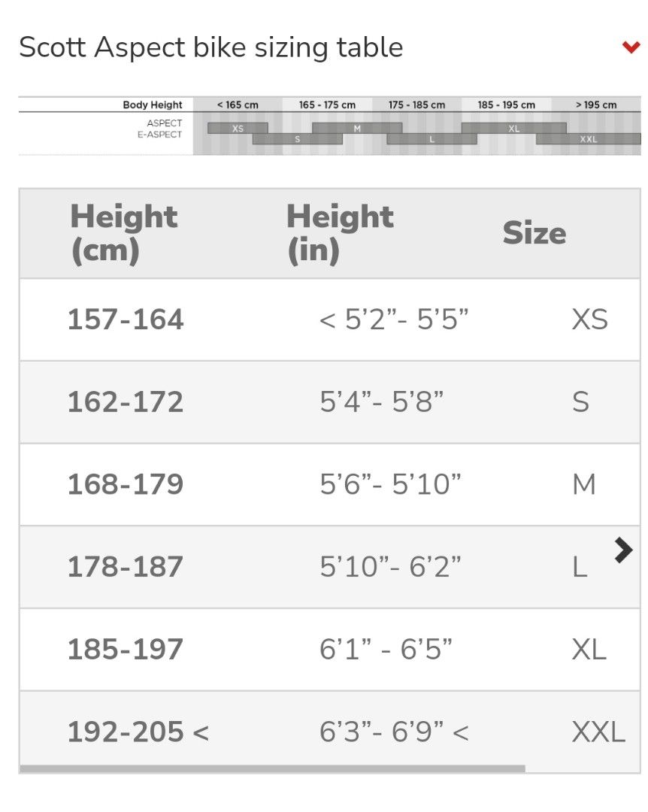648x812 pixels.
Task: Collapse the Scott Aspect sizing table section
Action: tap(631, 47)
